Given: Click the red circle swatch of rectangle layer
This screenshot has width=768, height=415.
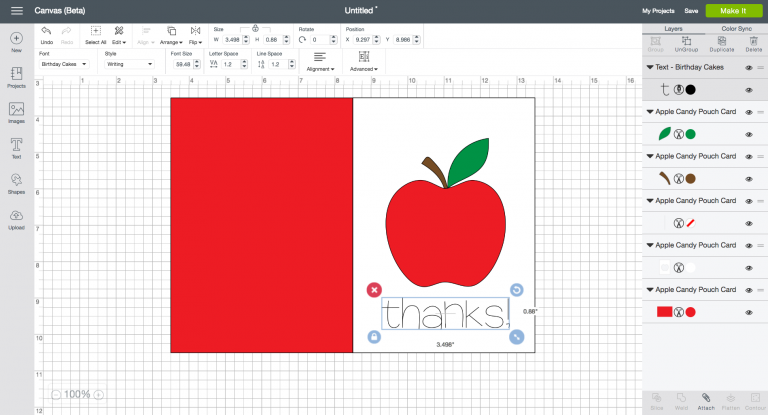Looking at the screenshot, I should [690, 312].
